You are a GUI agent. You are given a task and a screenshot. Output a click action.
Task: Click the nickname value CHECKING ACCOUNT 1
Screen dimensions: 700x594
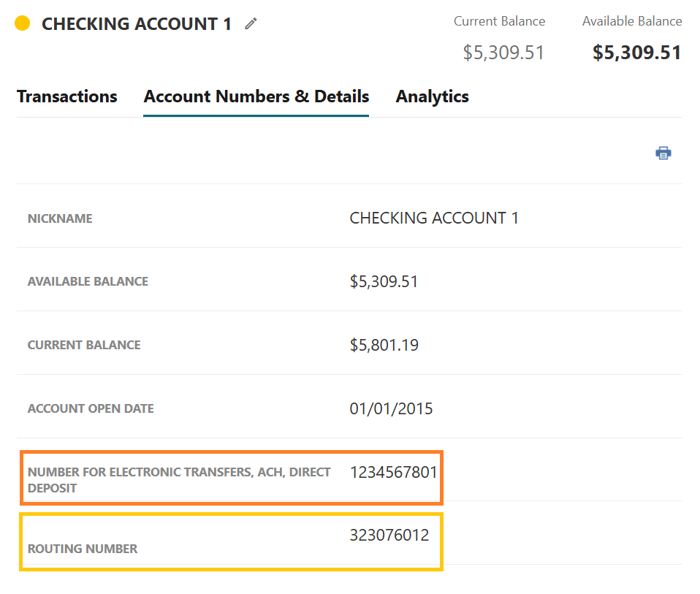click(434, 218)
